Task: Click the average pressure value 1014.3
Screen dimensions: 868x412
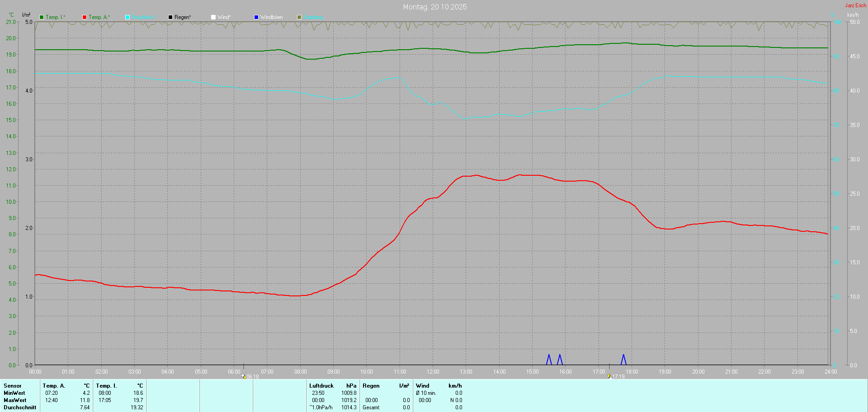Action: click(349, 407)
